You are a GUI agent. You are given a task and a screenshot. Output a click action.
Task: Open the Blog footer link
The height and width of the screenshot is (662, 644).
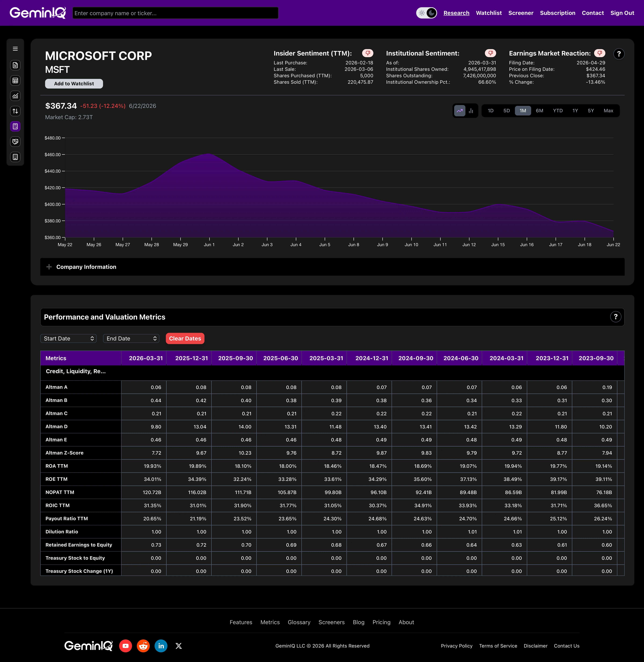(358, 622)
